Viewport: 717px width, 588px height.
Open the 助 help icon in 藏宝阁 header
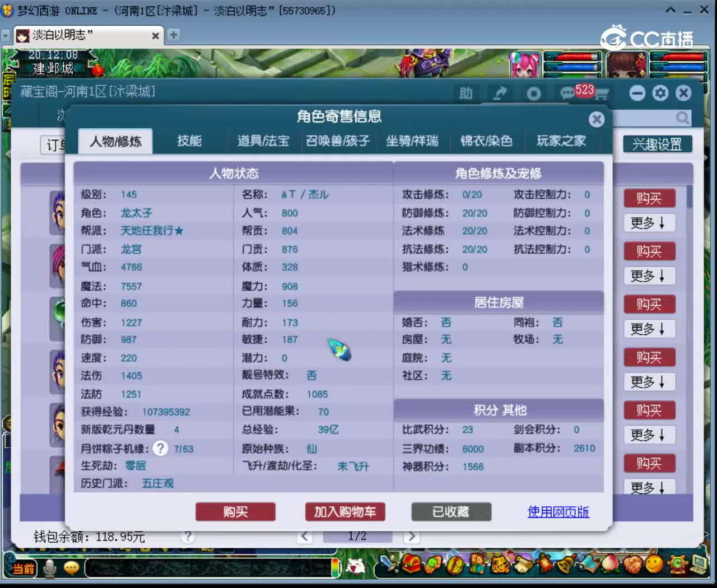click(x=466, y=94)
